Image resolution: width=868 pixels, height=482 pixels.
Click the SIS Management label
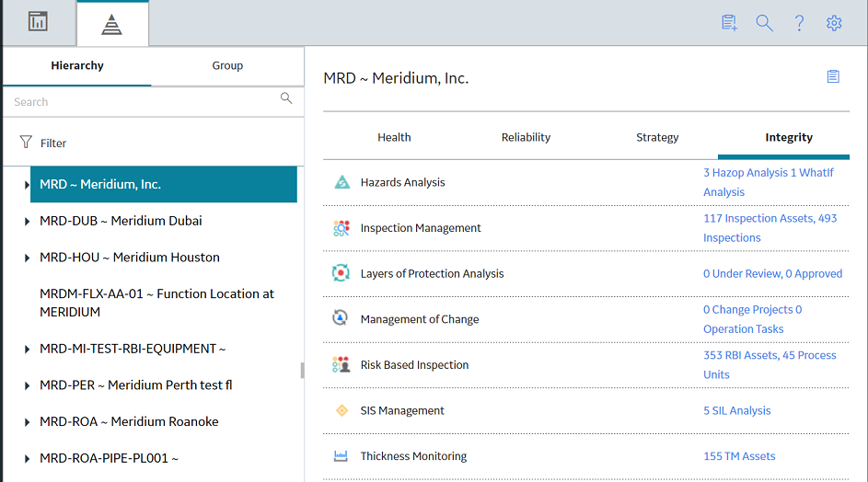coord(402,410)
